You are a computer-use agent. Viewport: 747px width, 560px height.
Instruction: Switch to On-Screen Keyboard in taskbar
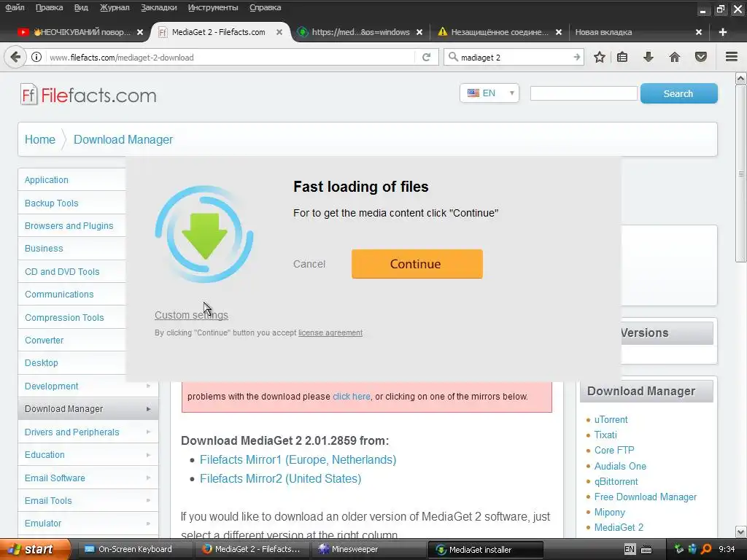click(x=135, y=550)
